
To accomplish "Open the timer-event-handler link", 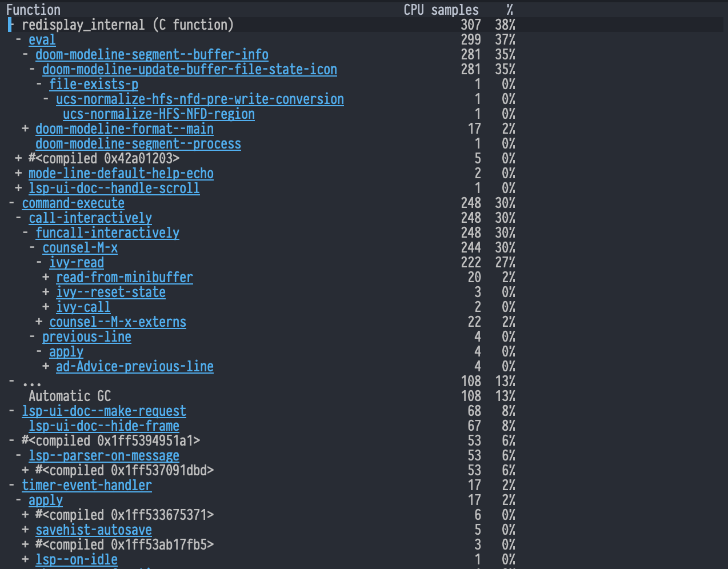I will (x=87, y=485).
